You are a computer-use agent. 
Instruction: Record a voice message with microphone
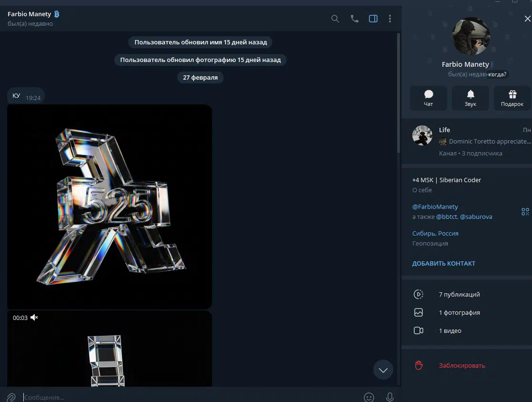[x=390, y=397]
